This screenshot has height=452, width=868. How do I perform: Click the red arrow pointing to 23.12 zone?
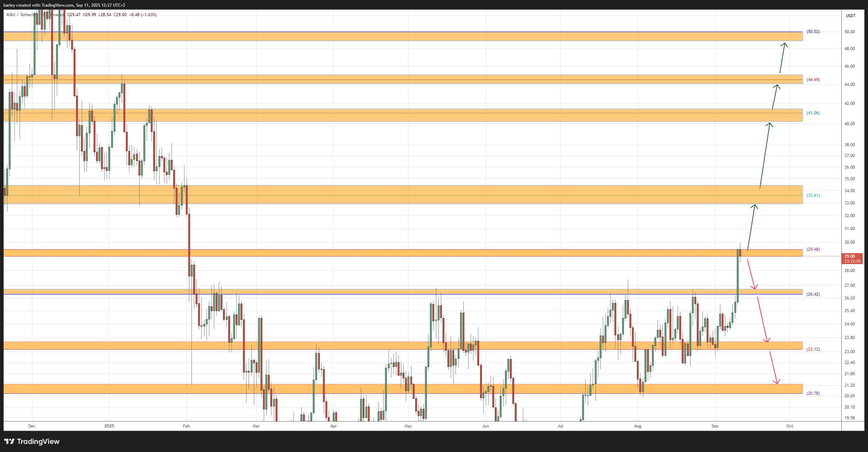click(762, 319)
